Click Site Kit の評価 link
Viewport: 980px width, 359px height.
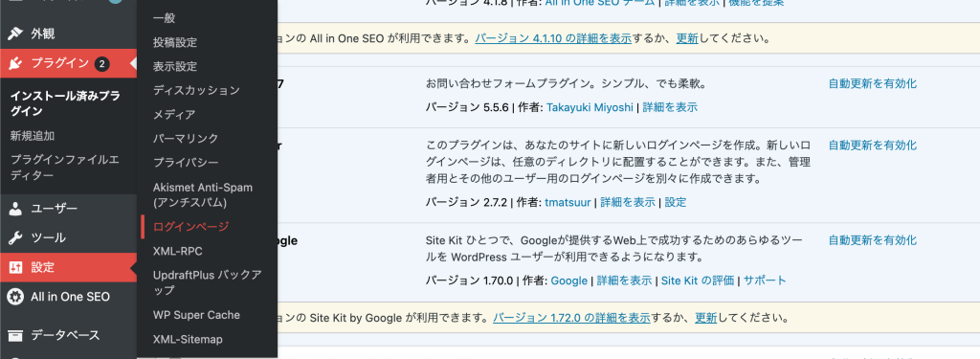coord(698,280)
